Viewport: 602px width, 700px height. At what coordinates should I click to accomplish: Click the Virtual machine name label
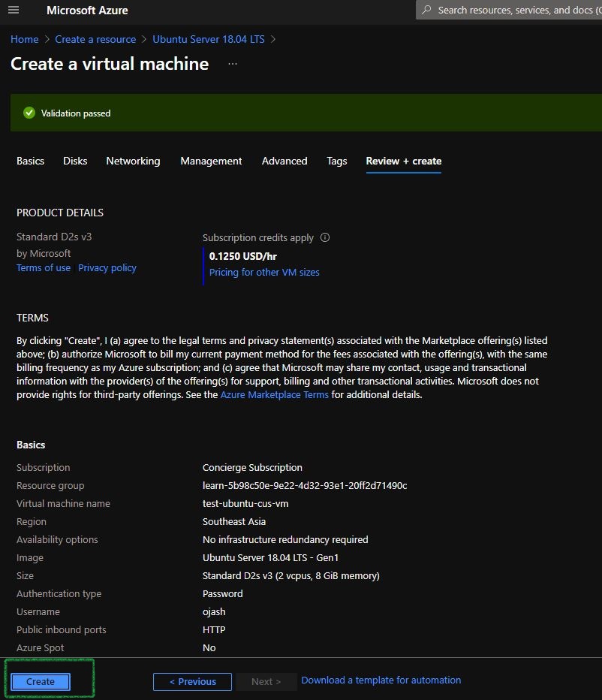[x=63, y=503]
